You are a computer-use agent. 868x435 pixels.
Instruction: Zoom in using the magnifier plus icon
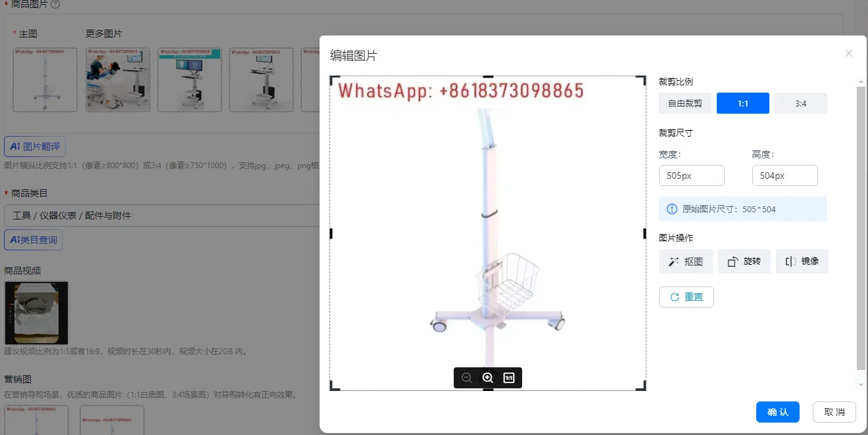(488, 378)
